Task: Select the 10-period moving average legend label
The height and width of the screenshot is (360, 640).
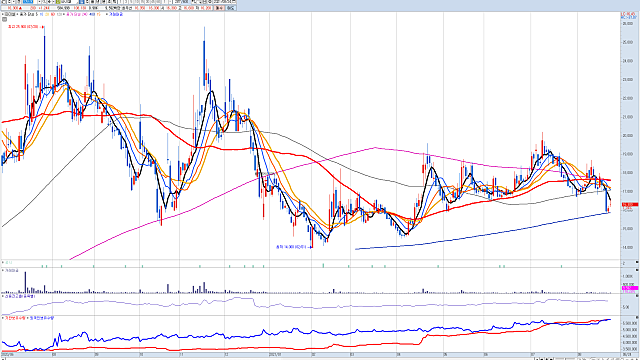Action: [x=41, y=14]
